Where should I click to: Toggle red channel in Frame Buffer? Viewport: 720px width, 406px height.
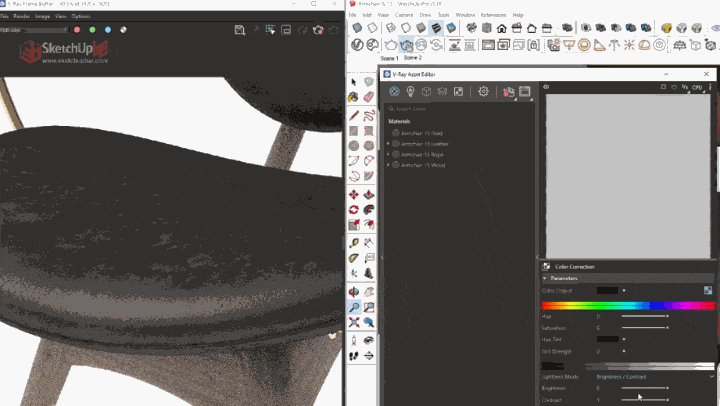pyautogui.click(x=77, y=29)
